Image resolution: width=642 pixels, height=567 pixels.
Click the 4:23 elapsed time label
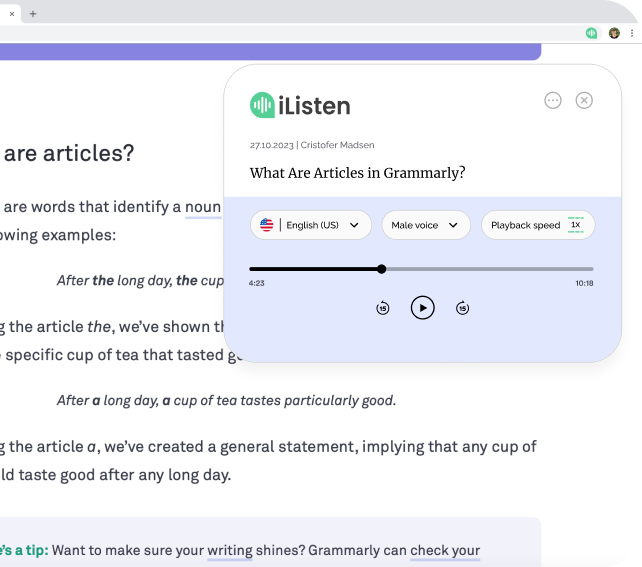[257, 283]
